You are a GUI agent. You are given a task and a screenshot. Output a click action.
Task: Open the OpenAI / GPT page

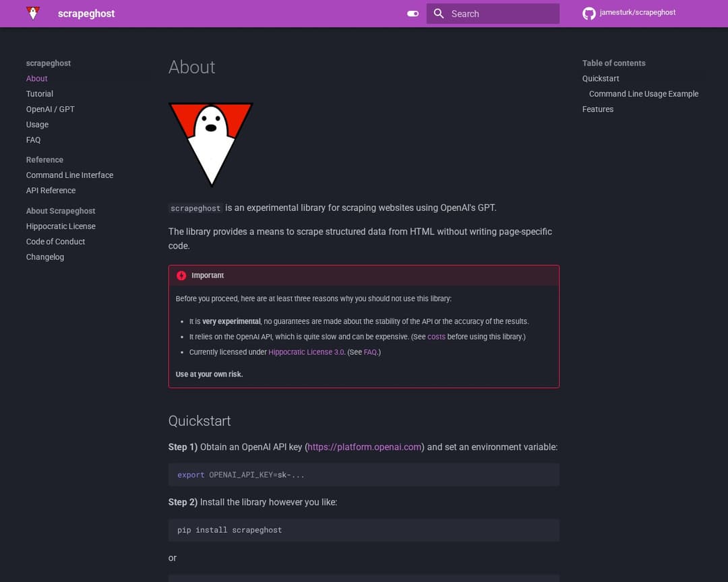50,109
